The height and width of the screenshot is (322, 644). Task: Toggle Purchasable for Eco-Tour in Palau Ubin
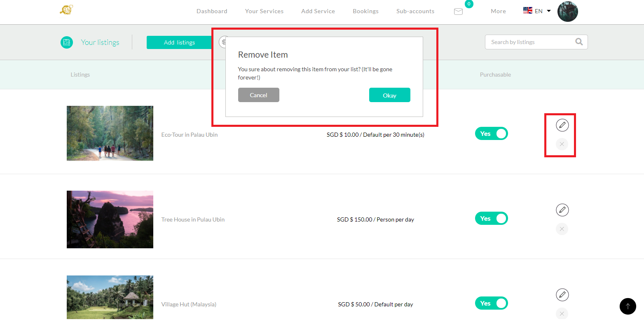coord(492,133)
